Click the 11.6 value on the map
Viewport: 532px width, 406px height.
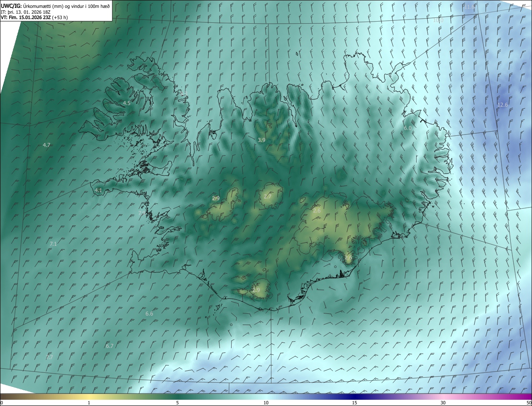pos(469,7)
